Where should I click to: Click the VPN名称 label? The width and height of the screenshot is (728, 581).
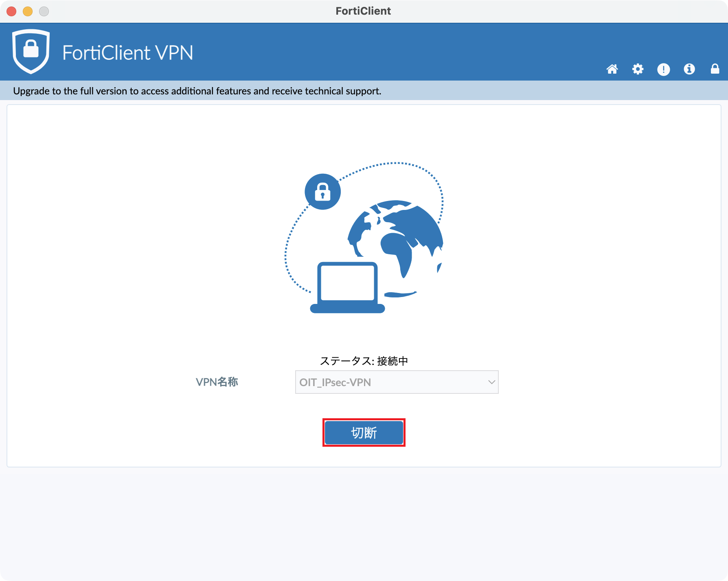[x=217, y=382]
